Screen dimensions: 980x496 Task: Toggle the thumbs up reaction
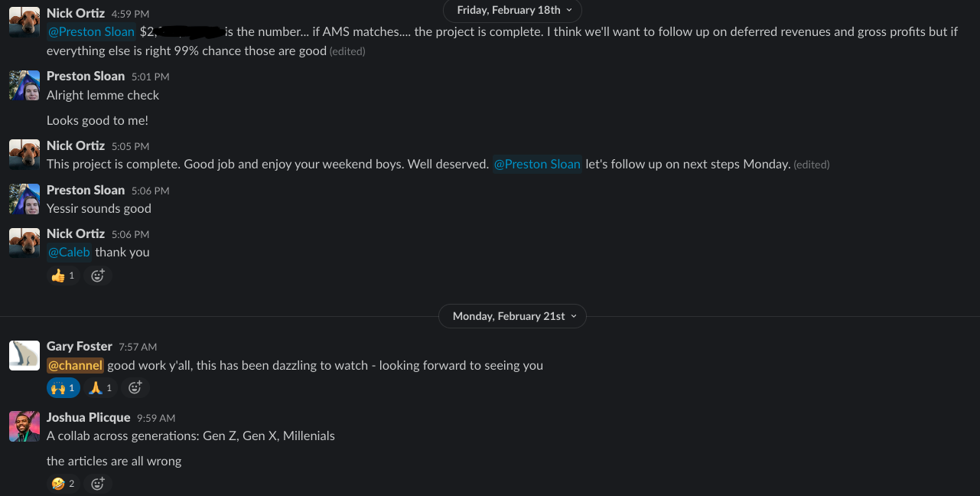63,276
